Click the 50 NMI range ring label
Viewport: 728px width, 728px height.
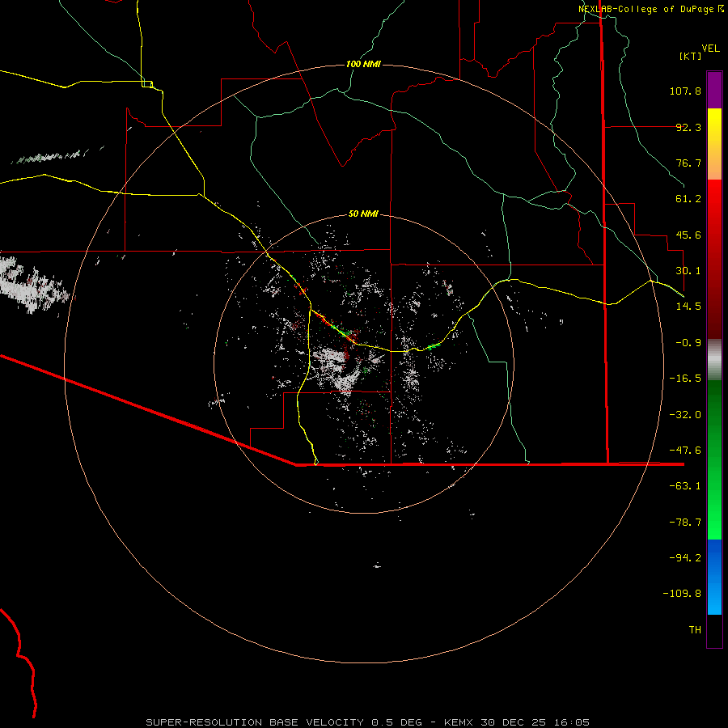pos(363,214)
